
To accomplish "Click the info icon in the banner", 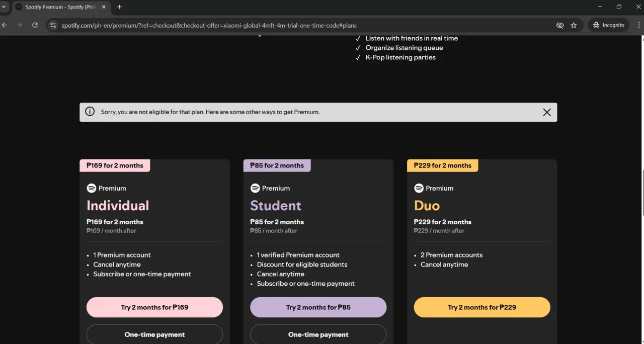I will (x=90, y=112).
